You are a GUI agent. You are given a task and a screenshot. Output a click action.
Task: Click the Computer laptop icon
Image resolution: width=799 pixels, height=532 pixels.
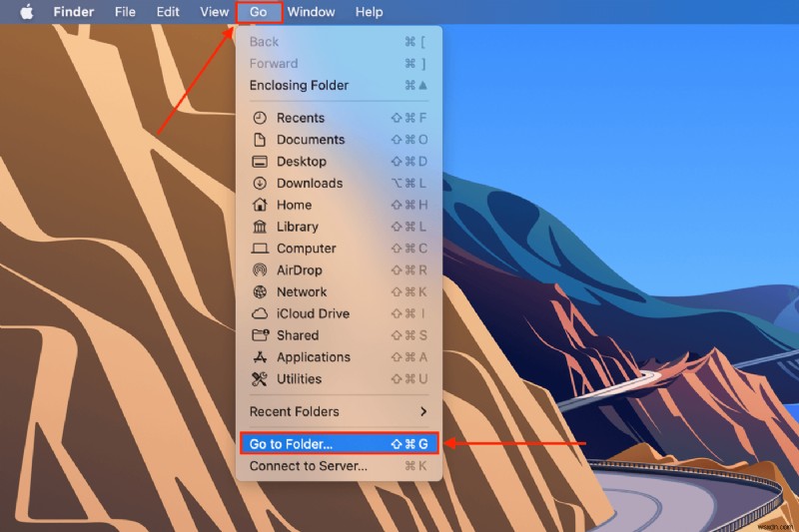click(x=260, y=249)
